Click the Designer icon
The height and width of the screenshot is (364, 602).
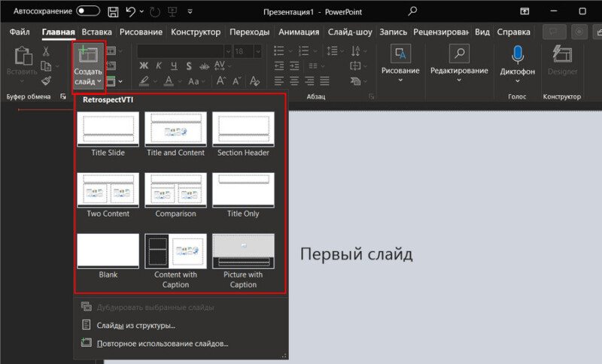click(x=562, y=54)
